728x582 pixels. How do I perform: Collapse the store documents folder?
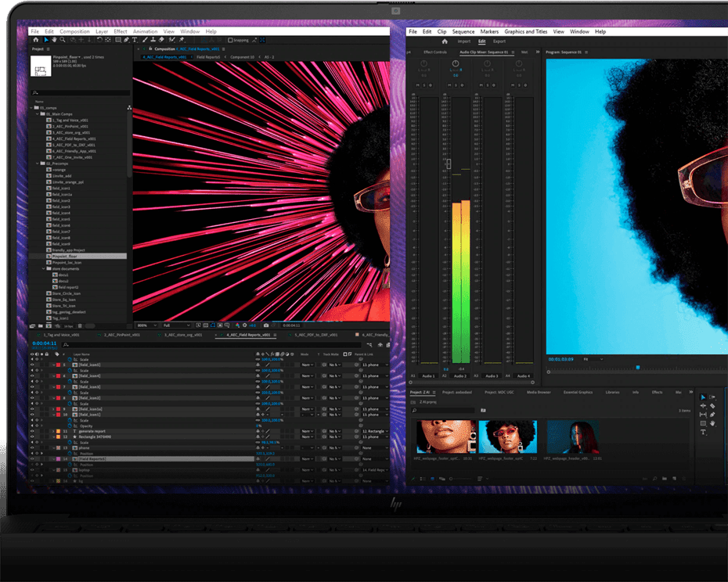click(x=44, y=269)
